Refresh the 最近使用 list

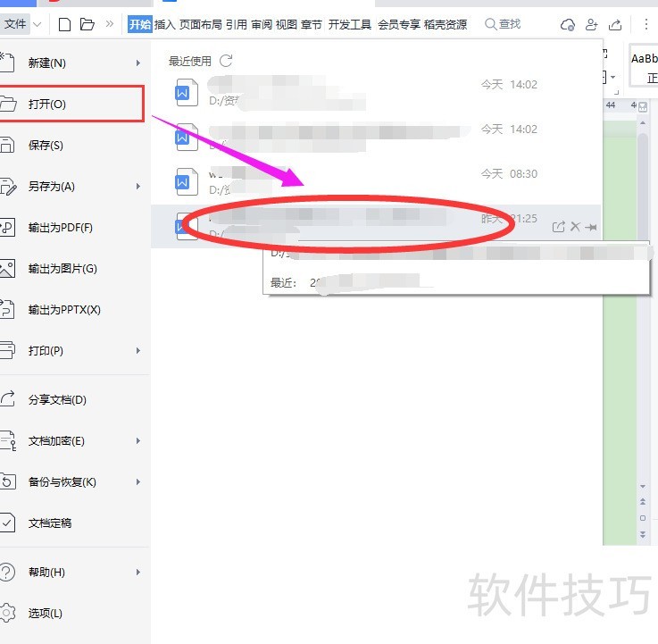click(226, 61)
